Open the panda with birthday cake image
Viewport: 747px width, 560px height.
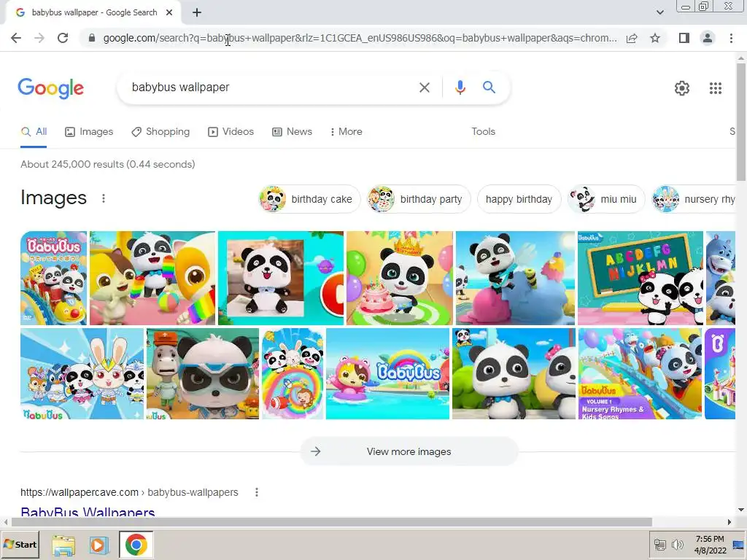pyautogui.click(x=400, y=278)
